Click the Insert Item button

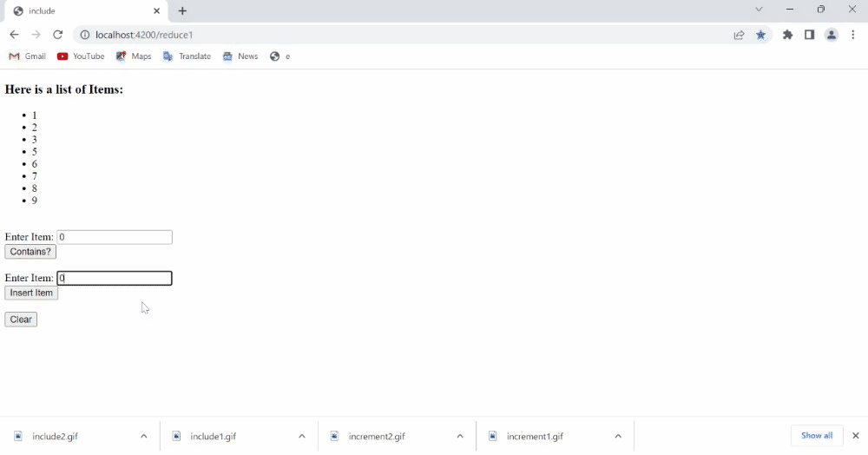click(31, 293)
